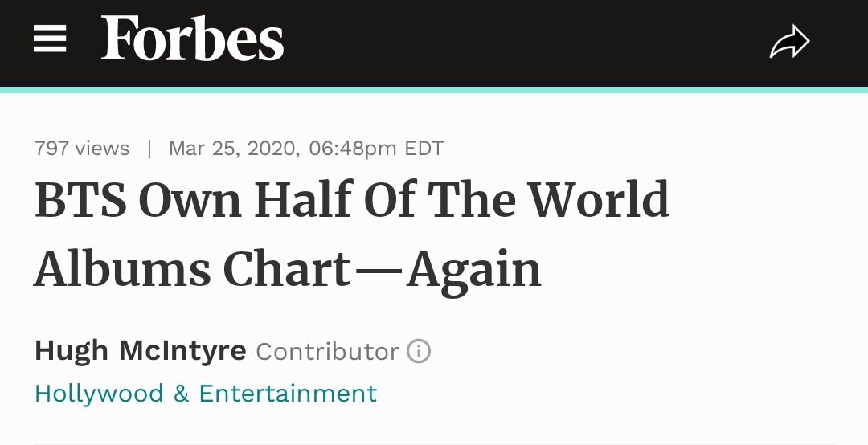
Task: Click the 797 views counter
Action: (x=82, y=149)
